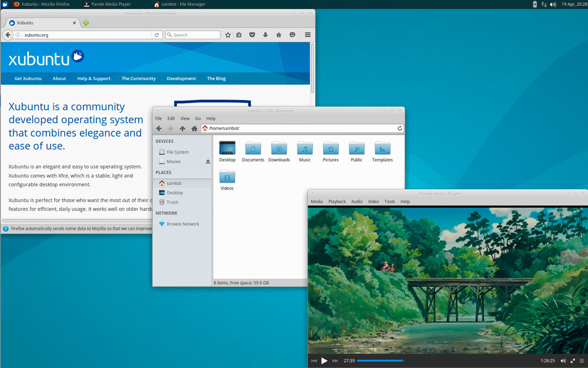Go forward in File Manager

171,128
